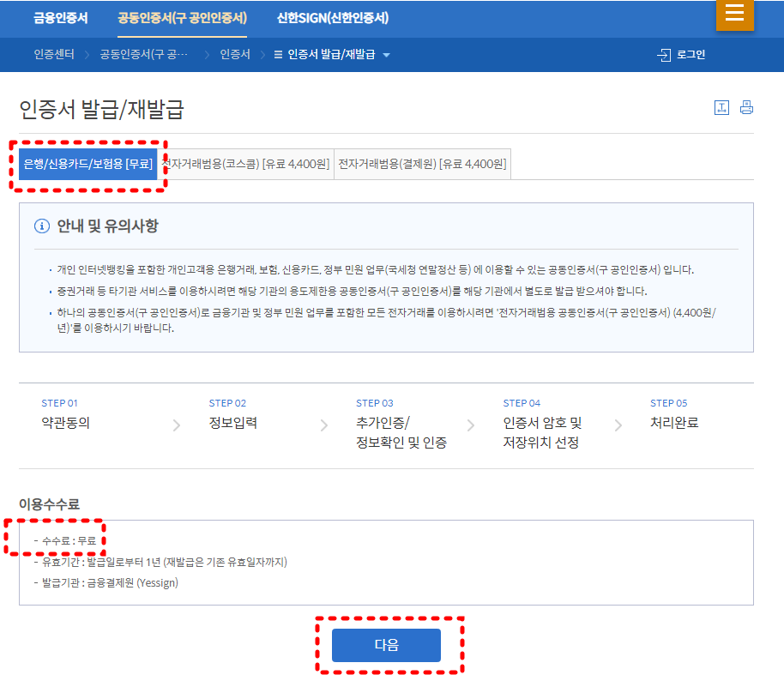Viewport: 784px width, 699px height.
Task: Click the STEP 01 약관동의 step
Action: point(65,415)
